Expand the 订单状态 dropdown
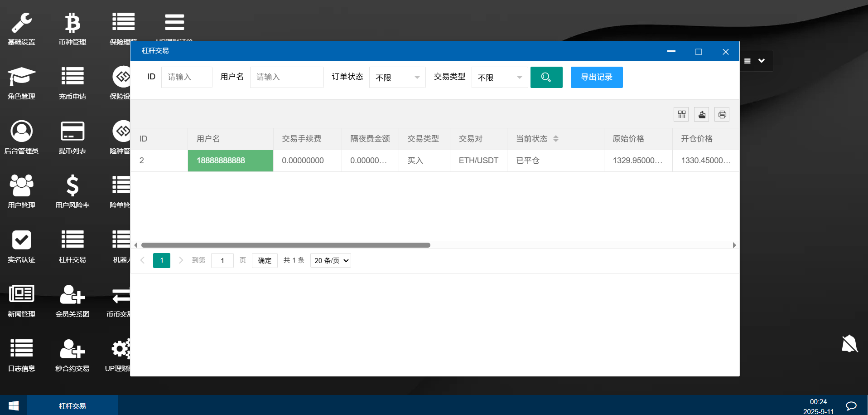 pyautogui.click(x=397, y=78)
